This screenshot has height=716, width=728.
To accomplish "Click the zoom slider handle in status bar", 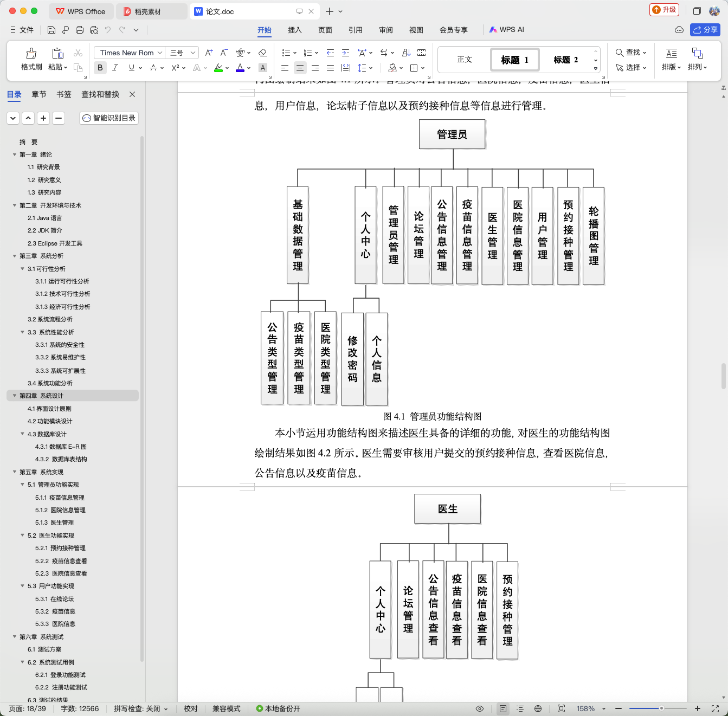I will click(661, 708).
